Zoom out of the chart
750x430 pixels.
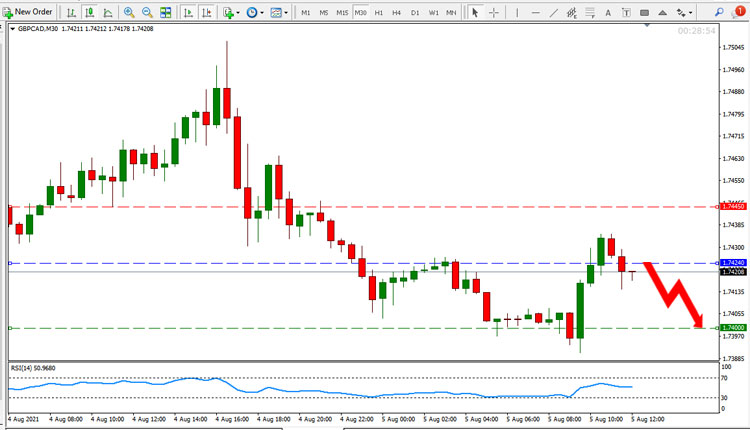coord(147,13)
